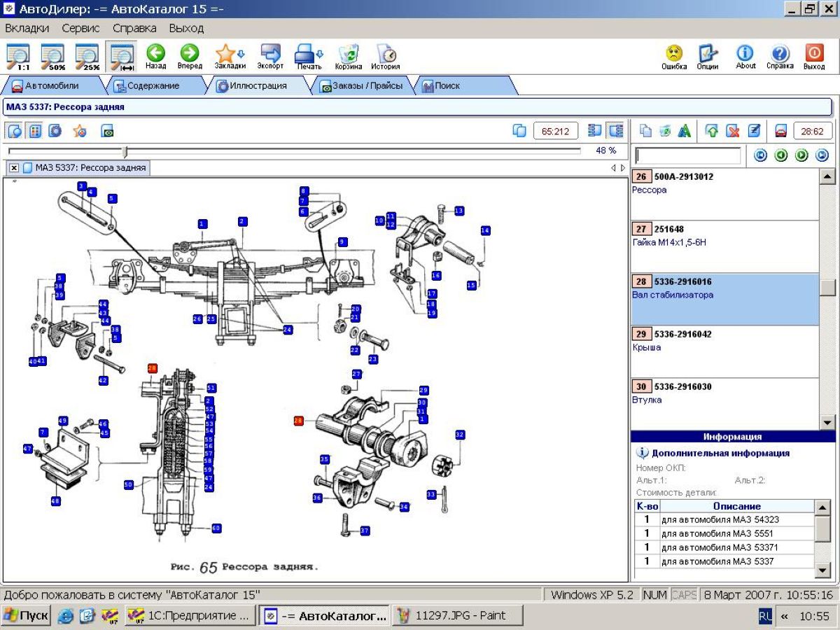This screenshot has width=840, height=630.
Task: Open the Корзина basket
Action: (x=349, y=57)
